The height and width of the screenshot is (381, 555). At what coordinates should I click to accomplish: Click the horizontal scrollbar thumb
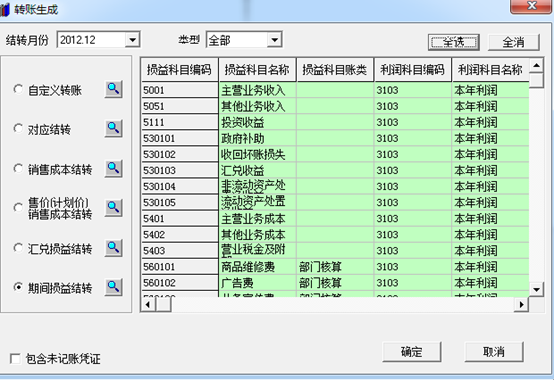[x=164, y=305]
